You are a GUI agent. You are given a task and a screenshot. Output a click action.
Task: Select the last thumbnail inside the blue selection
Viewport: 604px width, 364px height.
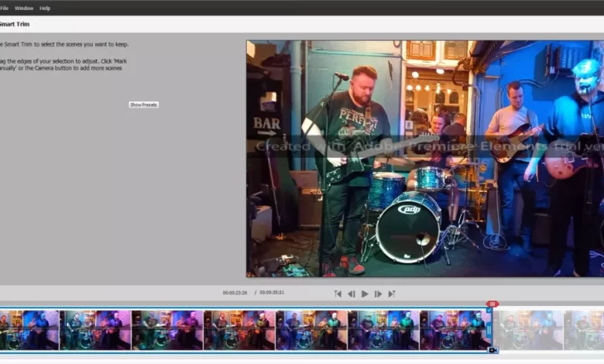[457, 329]
